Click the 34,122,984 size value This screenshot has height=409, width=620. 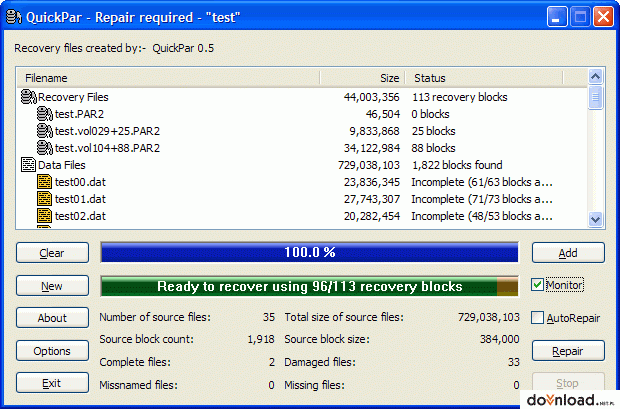372,148
